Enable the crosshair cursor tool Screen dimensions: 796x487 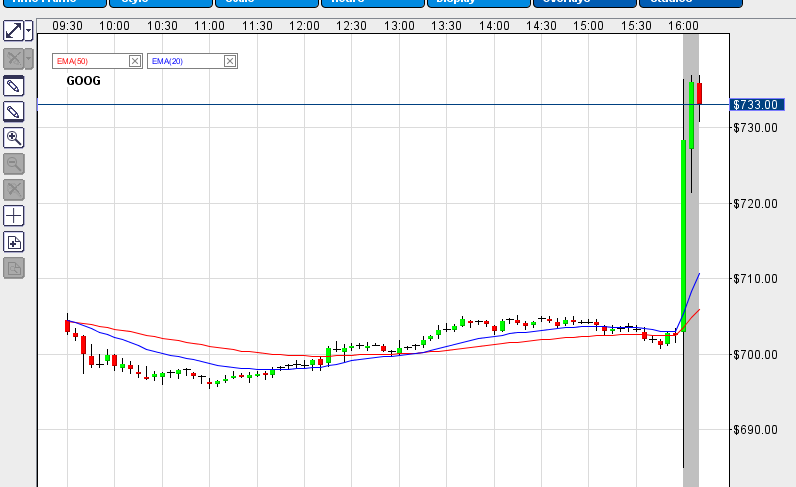click(14, 216)
